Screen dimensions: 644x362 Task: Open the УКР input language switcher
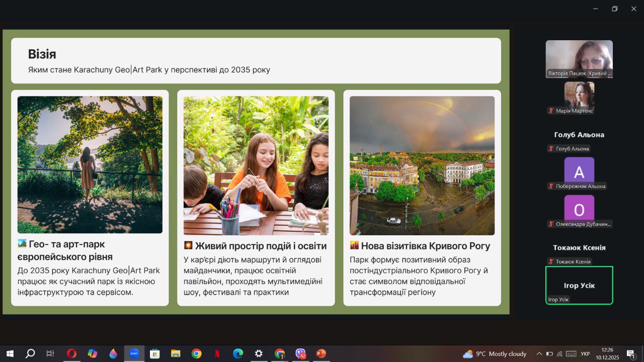585,354
